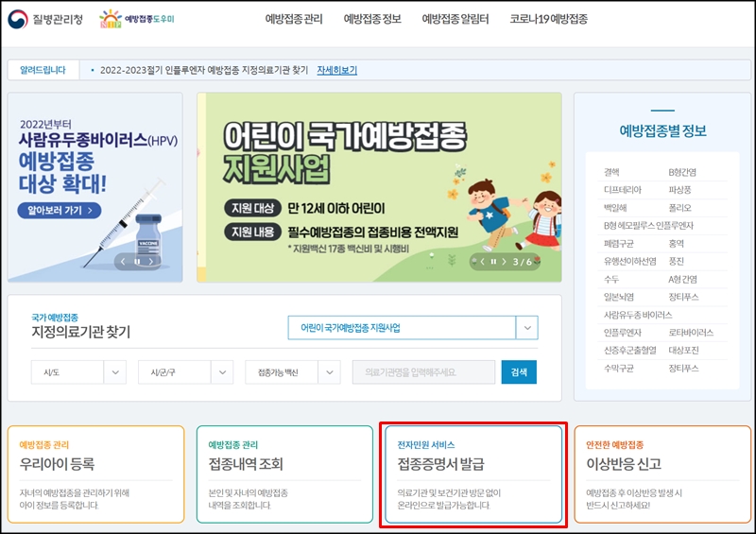Click the 로타바이러스 link
756x534 pixels.
tap(691, 333)
